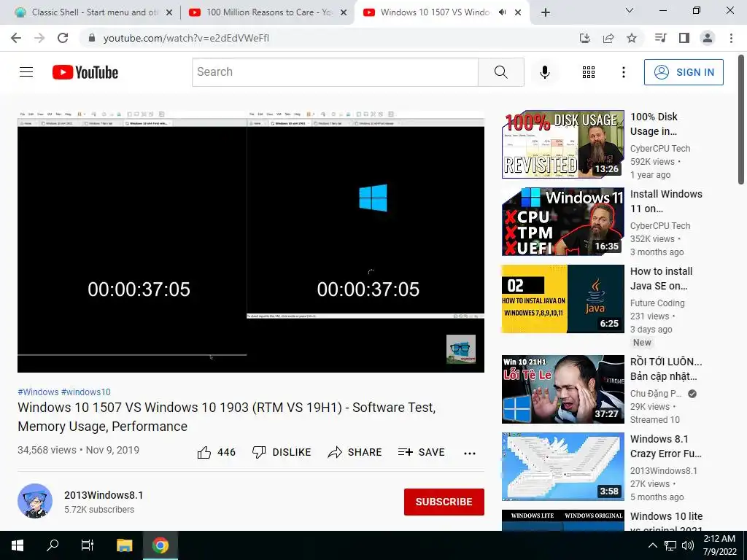Screen dimensions: 747x560
Task: Click the browser back arrow
Action: click(16, 38)
